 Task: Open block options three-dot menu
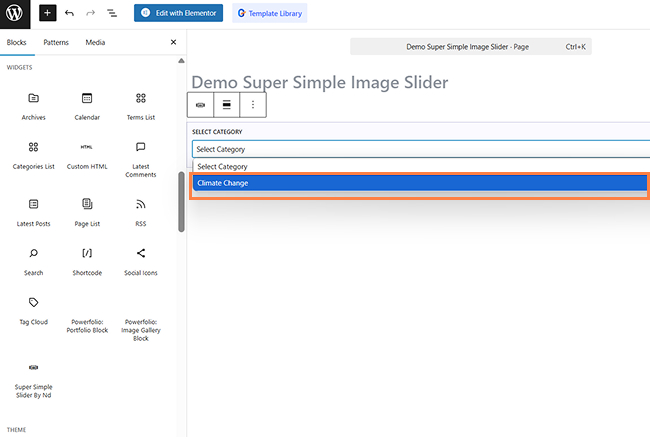point(253,104)
